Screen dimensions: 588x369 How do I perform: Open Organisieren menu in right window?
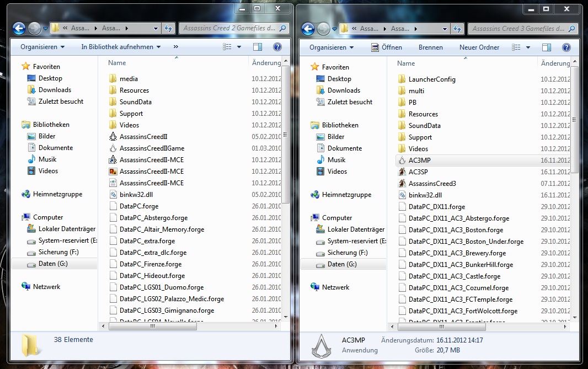pyautogui.click(x=332, y=47)
